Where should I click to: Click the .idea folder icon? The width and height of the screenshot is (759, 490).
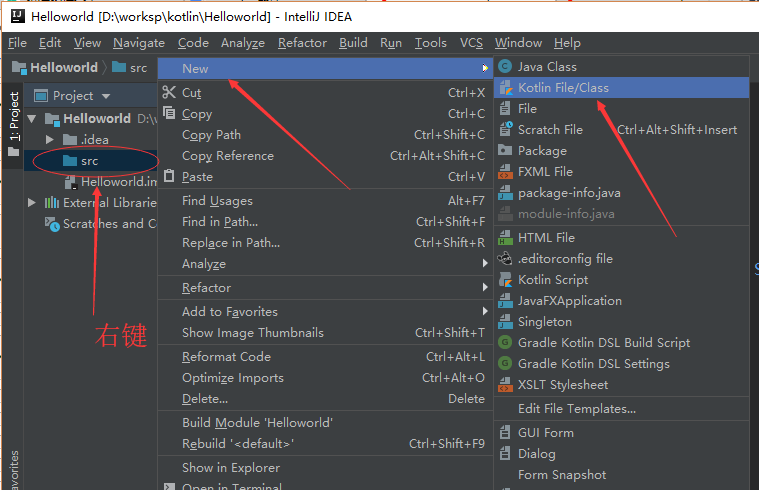(70, 139)
